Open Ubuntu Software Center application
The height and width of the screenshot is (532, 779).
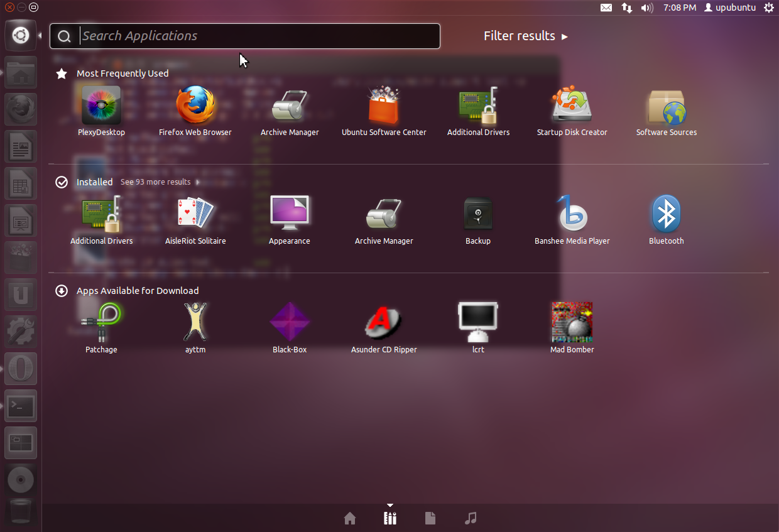click(384, 111)
